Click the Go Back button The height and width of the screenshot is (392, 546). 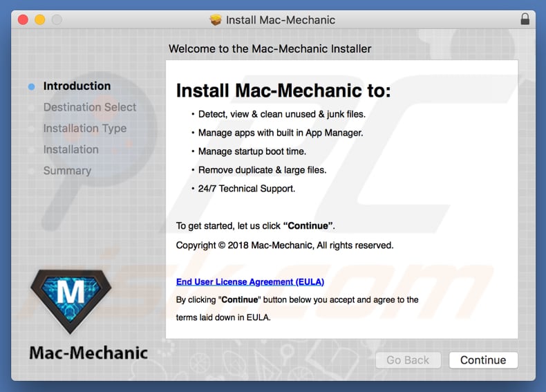408,360
